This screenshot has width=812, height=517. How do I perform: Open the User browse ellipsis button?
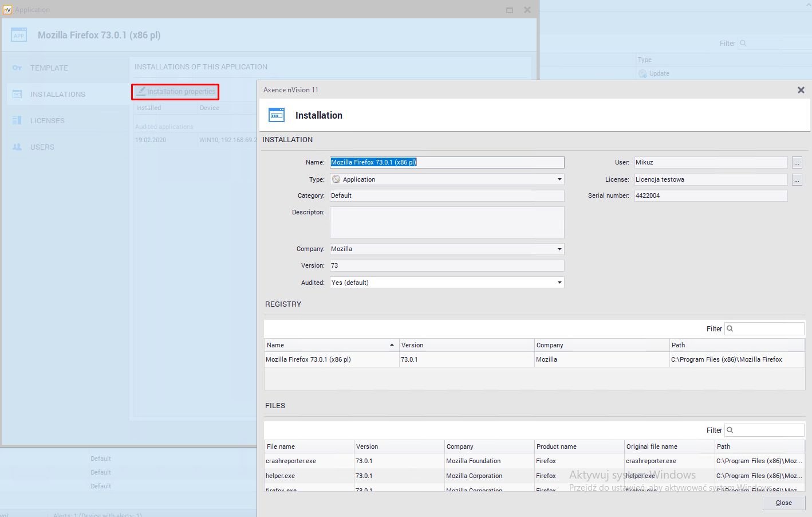[x=797, y=163]
